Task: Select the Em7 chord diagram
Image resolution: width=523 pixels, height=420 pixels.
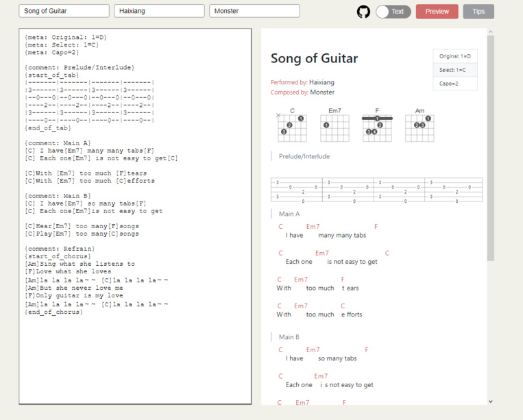Action: pos(335,127)
